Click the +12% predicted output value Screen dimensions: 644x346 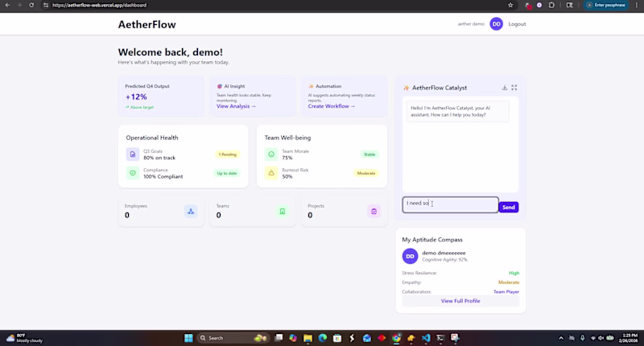click(136, 97)
